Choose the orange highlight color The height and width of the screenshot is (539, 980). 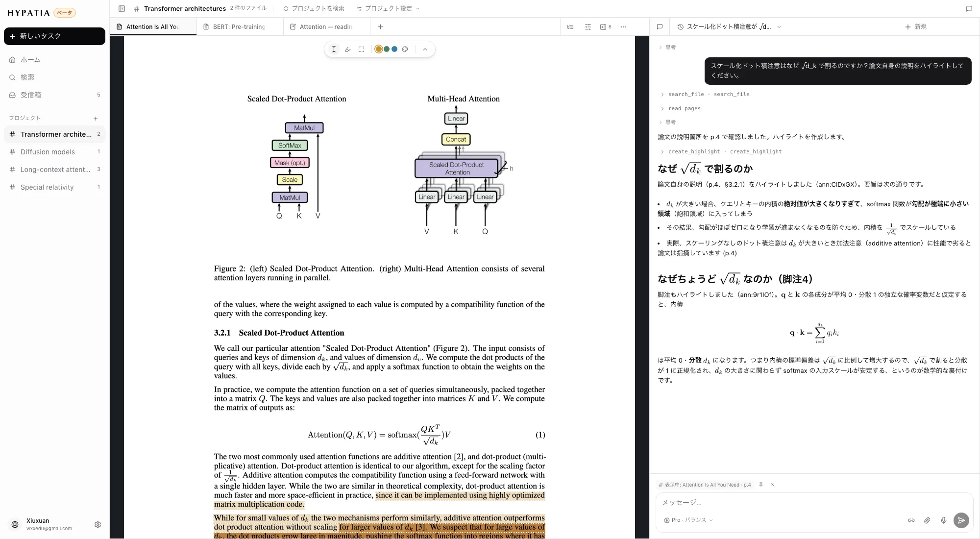click(x=378, y=49)
